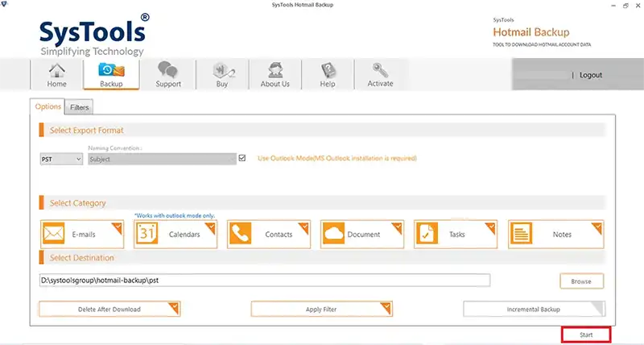Open the About Us icon
Viewport: 644px width, 345px height.
(x=275, y=70)
